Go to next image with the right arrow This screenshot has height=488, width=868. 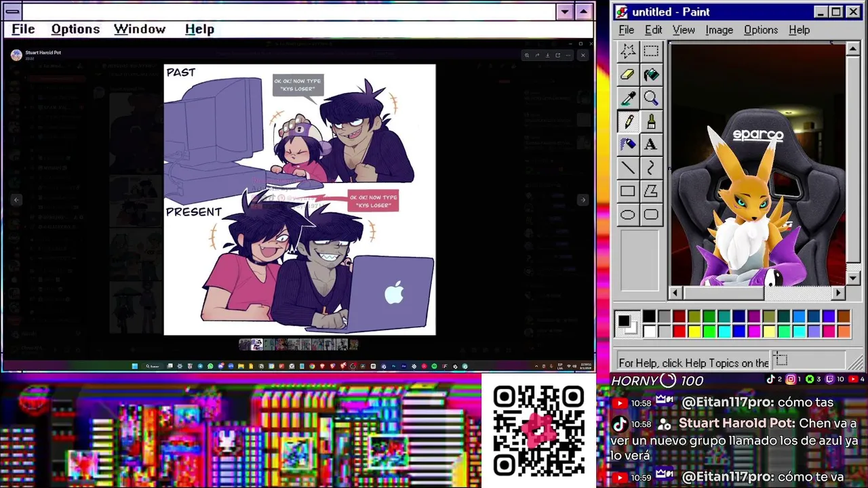(583, 199)
